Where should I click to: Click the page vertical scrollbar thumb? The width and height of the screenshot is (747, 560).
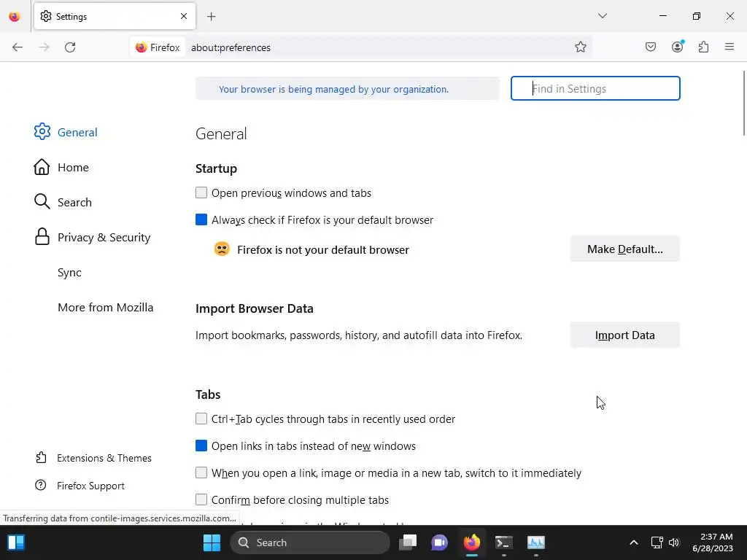click(x=743, y=103)
